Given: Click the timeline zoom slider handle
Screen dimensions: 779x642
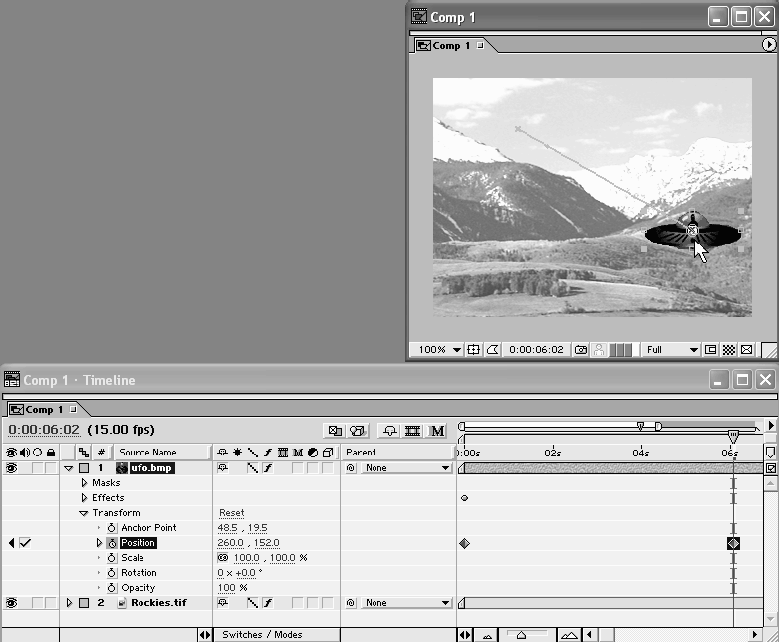Looking at the screenshot, I should coord(521,635).
